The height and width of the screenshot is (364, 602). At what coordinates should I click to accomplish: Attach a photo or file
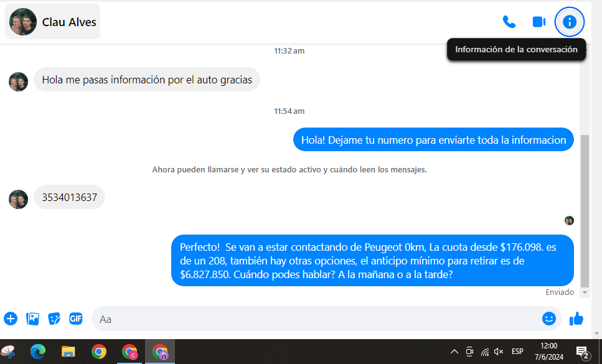[x=32, y=319]
